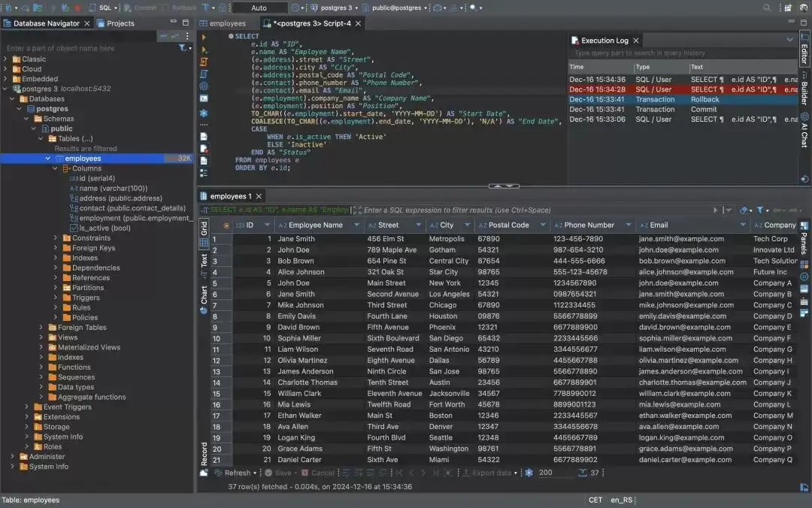Open the public@postgres schema dropdown
The height and width of the screenshot is (508, 812).
pyautogui.click(x=395, y=8)
